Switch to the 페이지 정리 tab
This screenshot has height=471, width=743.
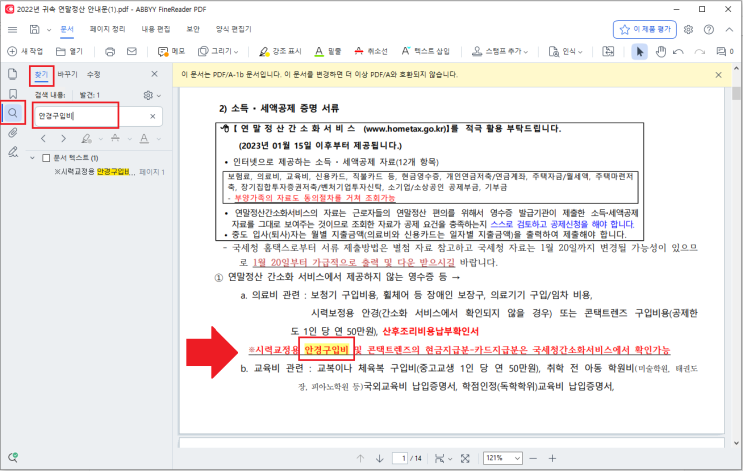tap(108, 29)
